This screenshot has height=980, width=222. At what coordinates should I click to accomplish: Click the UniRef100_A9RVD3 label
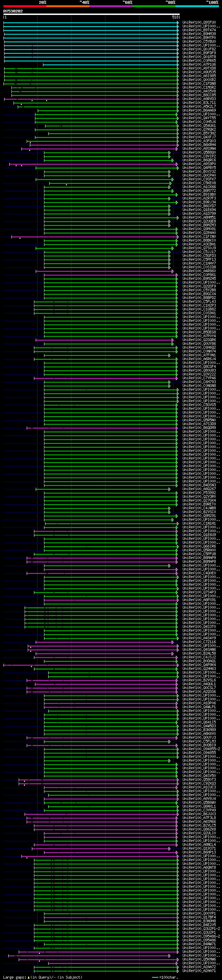pyautogui.click(x=199, y=99)
